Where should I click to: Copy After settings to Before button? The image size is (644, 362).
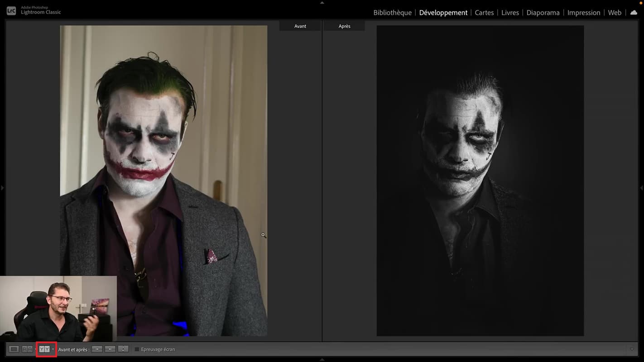coord(110,349)
